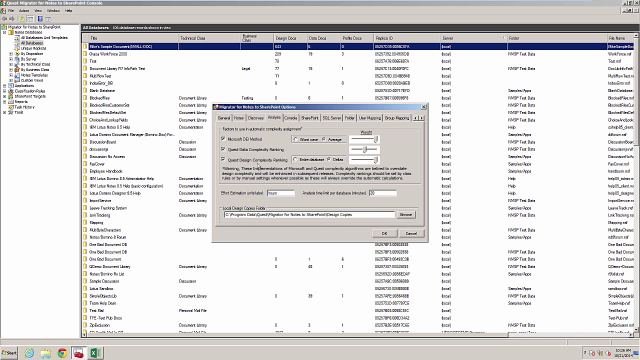Image resolution: width=640 pixels, height=360 pixels.
Task: Click the Tools icon in tree
Action: [11, 113]
